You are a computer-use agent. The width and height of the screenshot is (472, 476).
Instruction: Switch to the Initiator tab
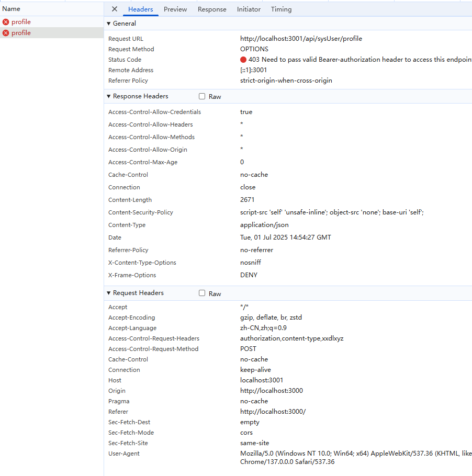[x=249, y=9]
